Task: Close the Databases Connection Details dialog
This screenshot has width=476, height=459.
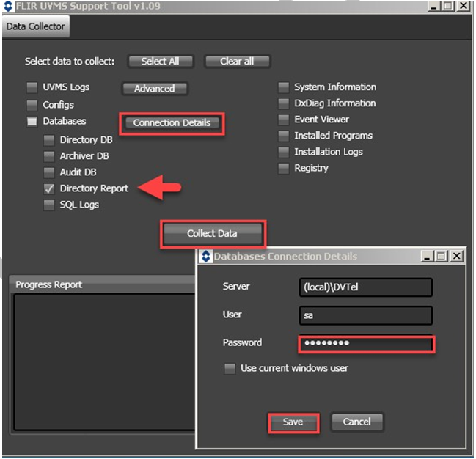Action: 457,257
